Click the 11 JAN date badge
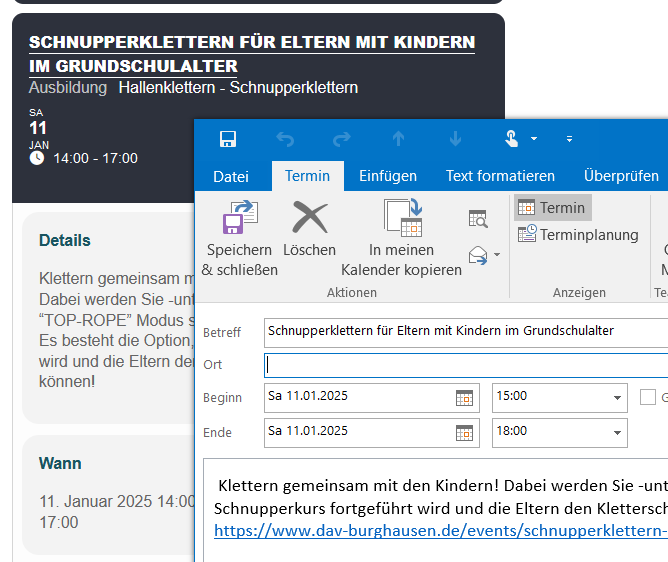Screen dimensions: 668x562 (x=39, y=129)
